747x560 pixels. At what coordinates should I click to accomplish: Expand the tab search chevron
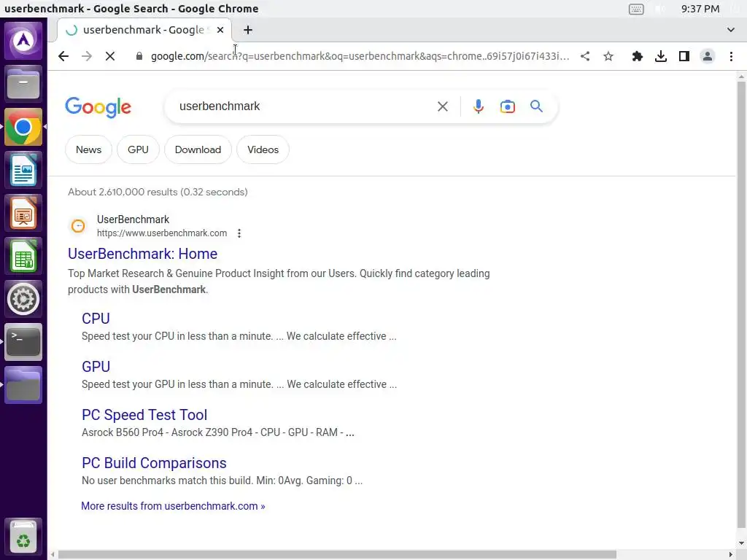pos(731,30)
